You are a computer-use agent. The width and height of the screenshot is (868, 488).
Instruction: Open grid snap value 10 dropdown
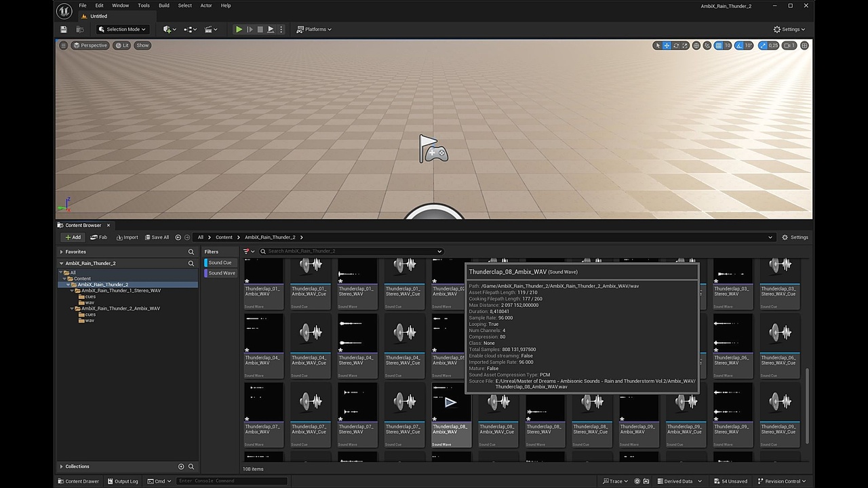click(x=728, y=45)
